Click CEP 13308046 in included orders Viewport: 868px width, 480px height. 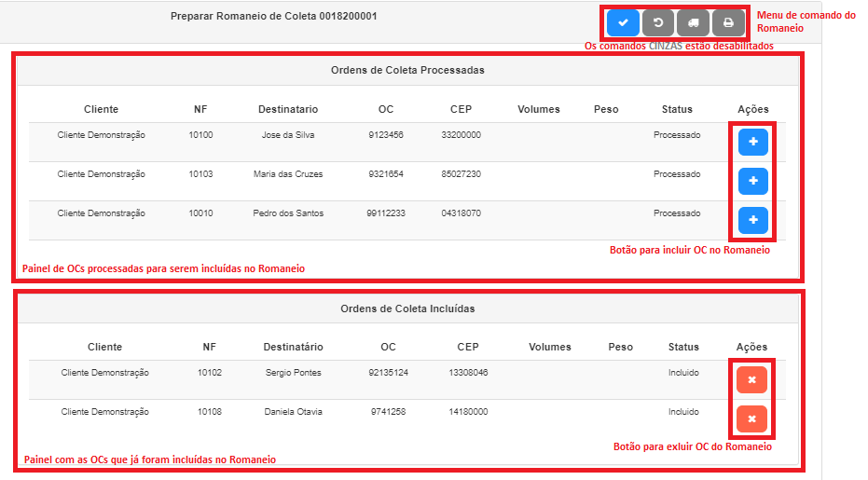pos(468,373)
